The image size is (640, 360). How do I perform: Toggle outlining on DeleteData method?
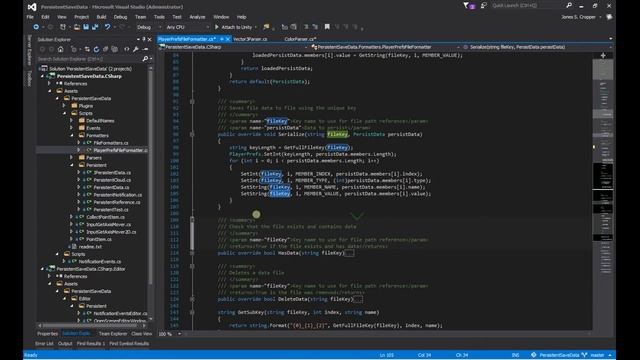click(x=192, y=299)
